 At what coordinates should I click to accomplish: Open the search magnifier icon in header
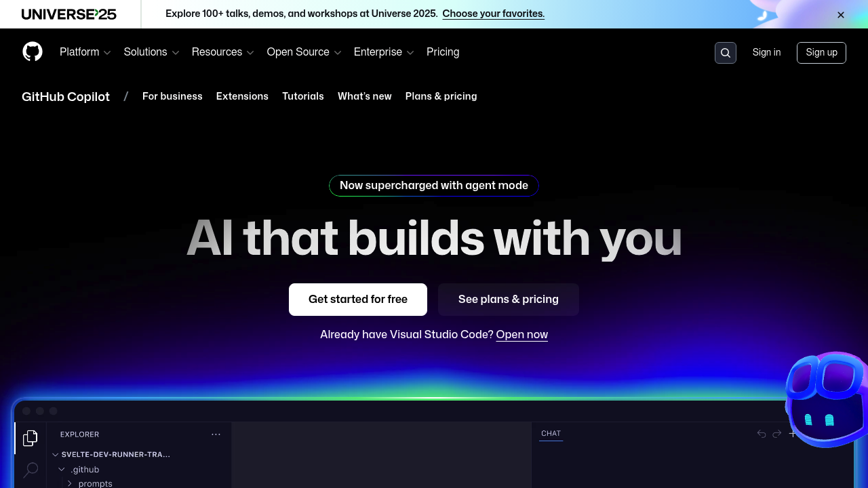(x=725, y=53)
